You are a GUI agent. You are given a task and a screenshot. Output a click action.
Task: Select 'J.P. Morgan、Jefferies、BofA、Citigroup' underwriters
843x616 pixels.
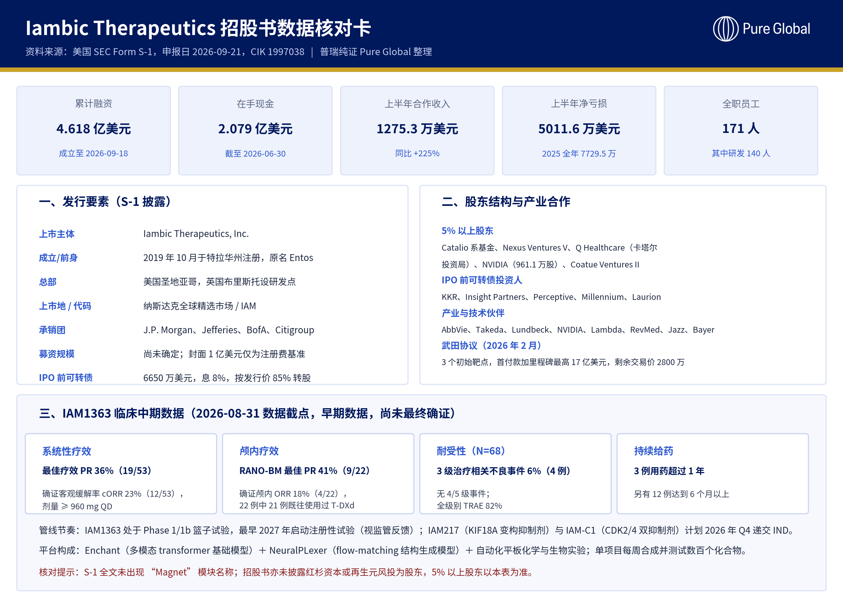pos(229,330)
